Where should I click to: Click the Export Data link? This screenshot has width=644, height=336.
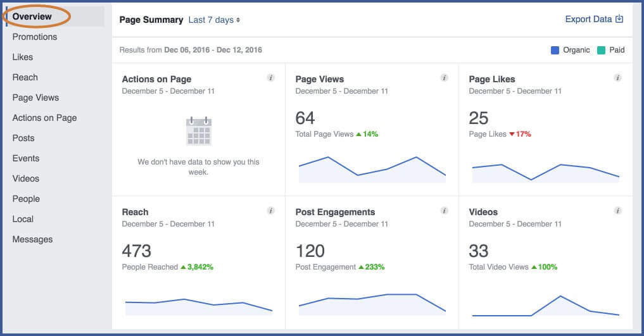588,19
